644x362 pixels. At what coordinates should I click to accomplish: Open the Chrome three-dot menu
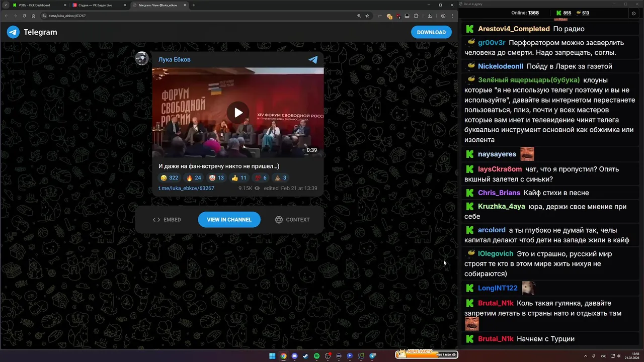point(452,16)
